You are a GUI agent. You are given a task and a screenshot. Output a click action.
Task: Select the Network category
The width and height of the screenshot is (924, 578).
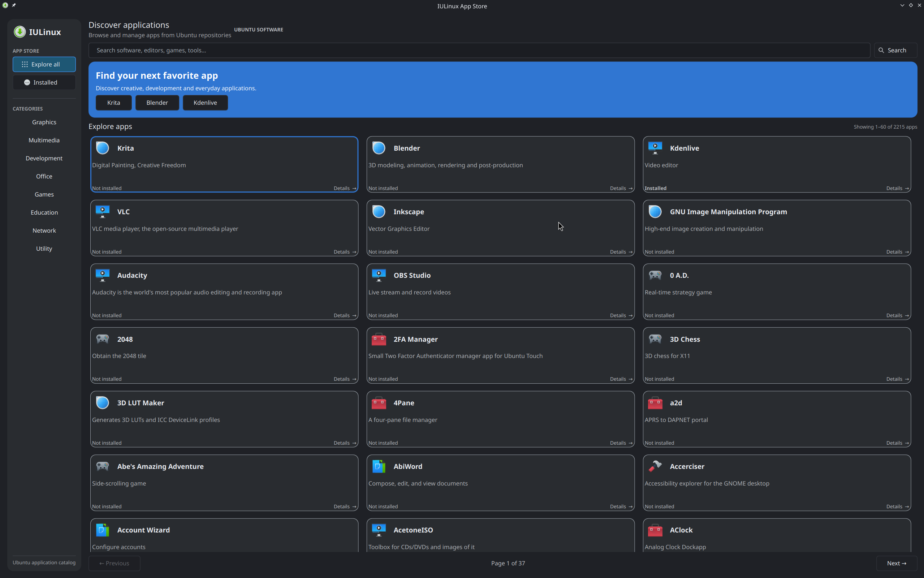44,230
